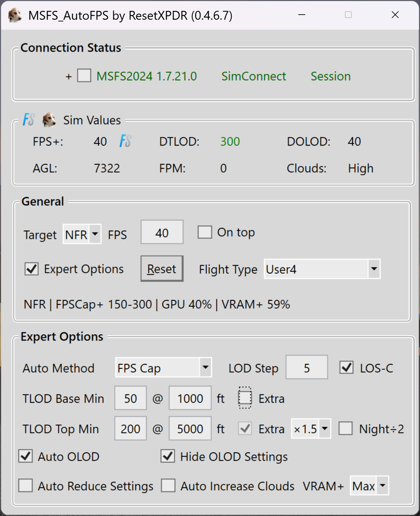Click the LOD Step input field
This screenshot has width=420, height=516.
(x=307, y=367)
